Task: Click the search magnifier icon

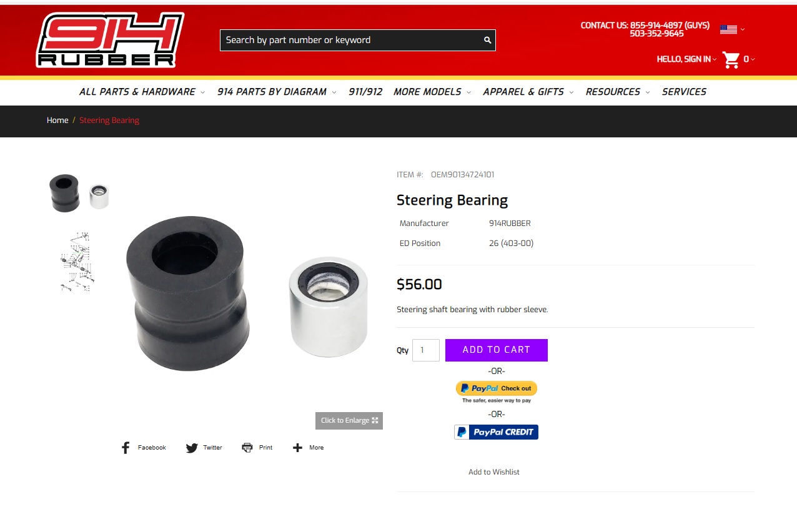Action: (x=487, y=40)
